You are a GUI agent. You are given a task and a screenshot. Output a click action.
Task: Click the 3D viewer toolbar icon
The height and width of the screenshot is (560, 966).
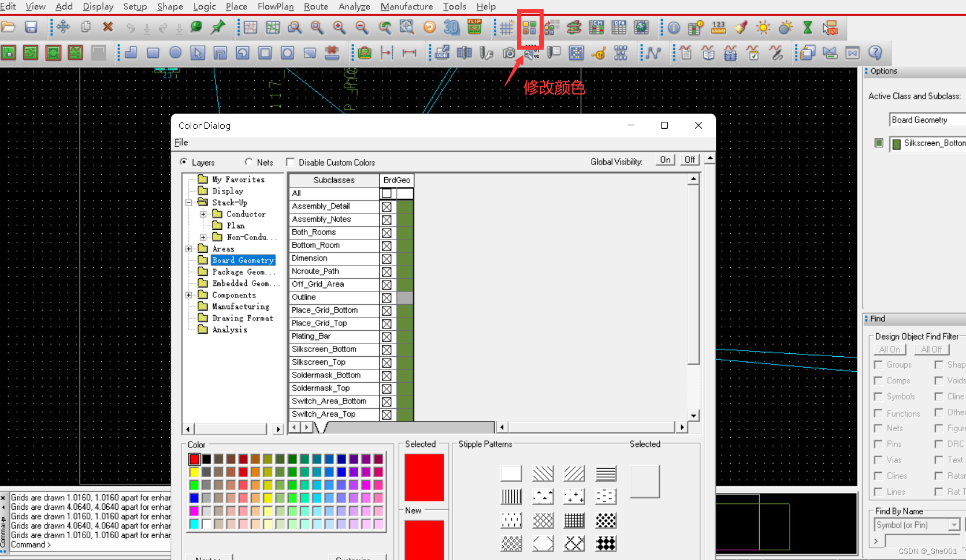[451, 27]
